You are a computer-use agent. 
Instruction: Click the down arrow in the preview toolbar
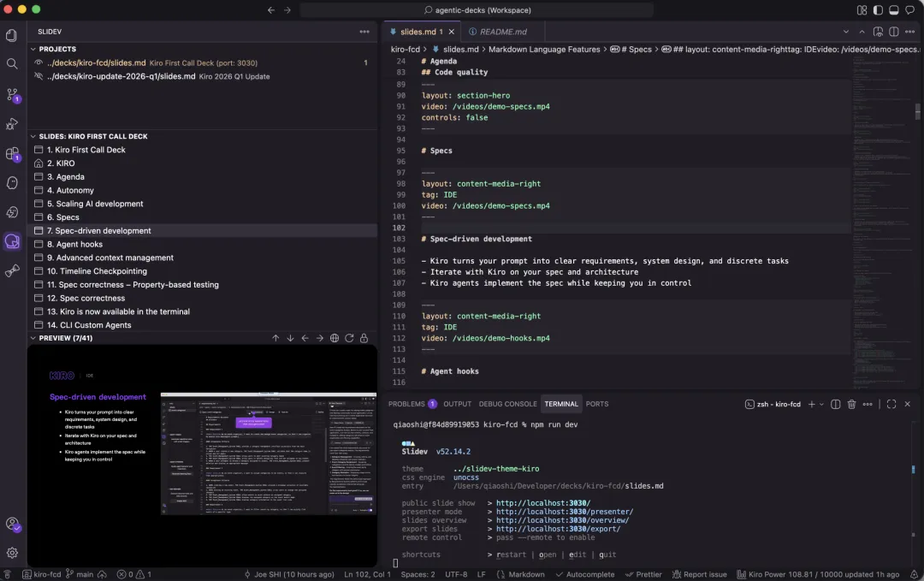pos(290,338)
